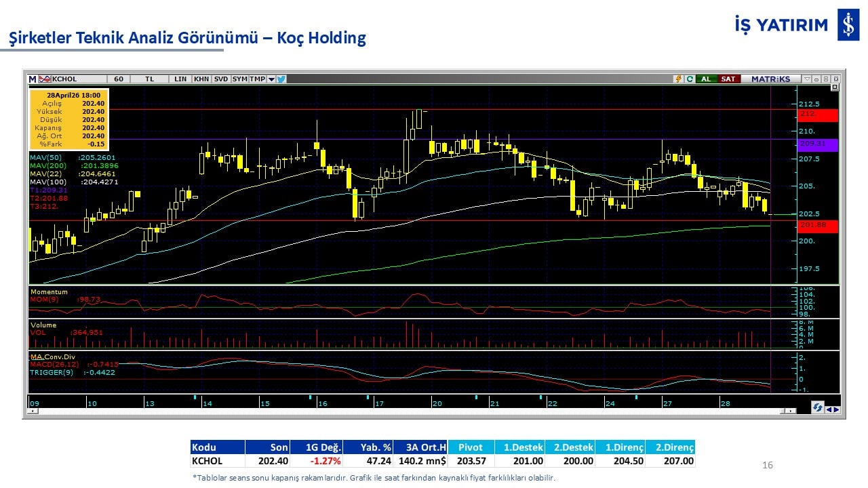Click the orange lightning bolt icon
The height and width of the screenshot is (488, 868).
point(678,79)
